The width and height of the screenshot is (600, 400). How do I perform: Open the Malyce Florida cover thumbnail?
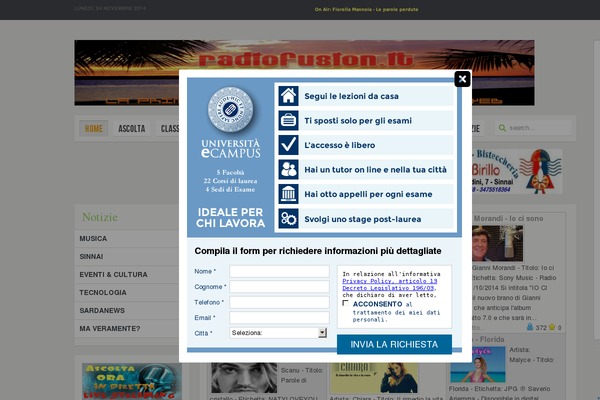(478, 364)
